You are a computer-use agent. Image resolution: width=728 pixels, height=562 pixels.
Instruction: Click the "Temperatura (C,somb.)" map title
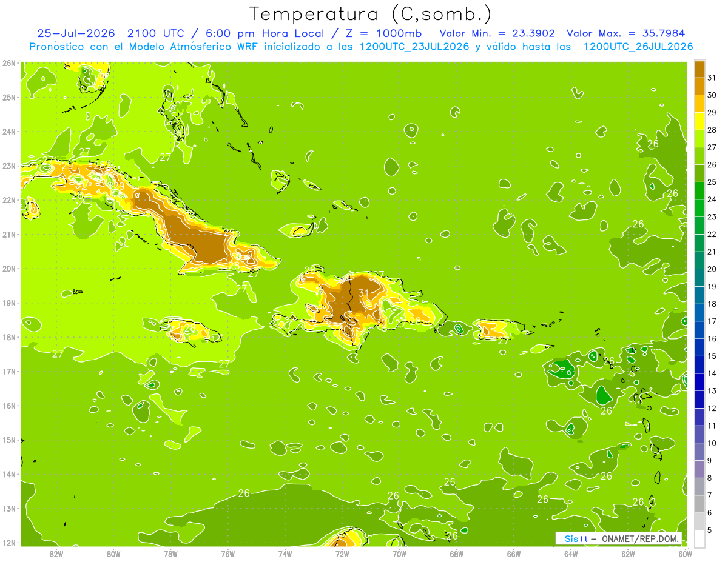click(371, 13)
